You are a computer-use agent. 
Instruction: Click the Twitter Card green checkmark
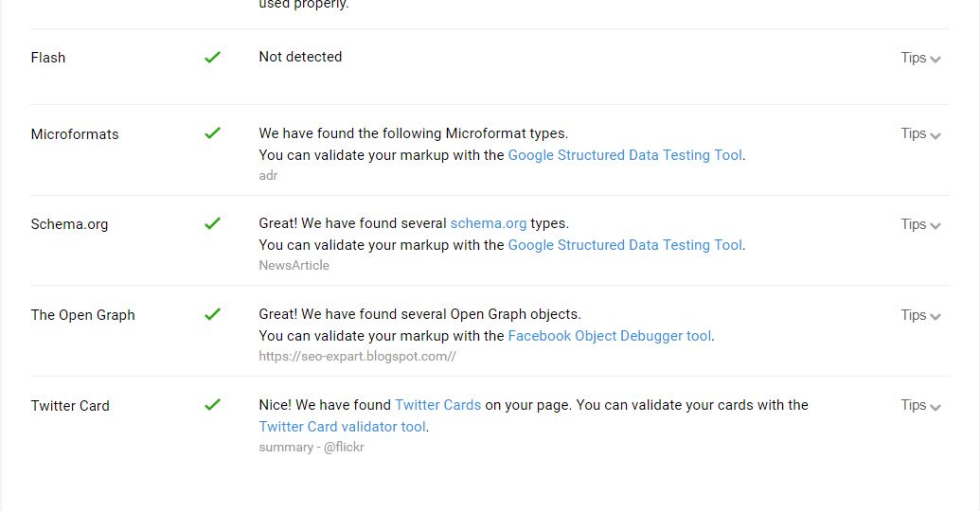212,405
